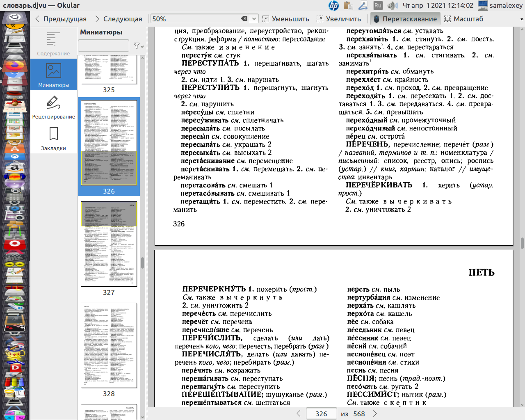Click the thumbnails panel scrollbar handle
525x420 pixels.
142,262
